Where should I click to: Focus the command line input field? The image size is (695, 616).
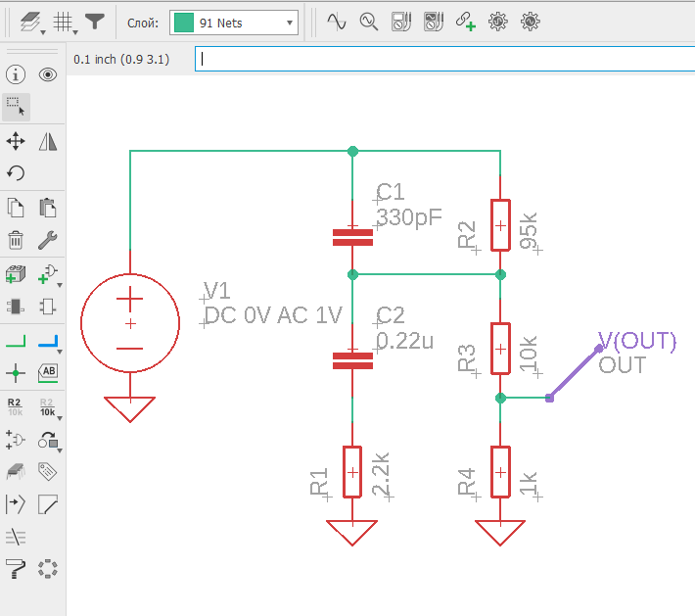(444, 59)
